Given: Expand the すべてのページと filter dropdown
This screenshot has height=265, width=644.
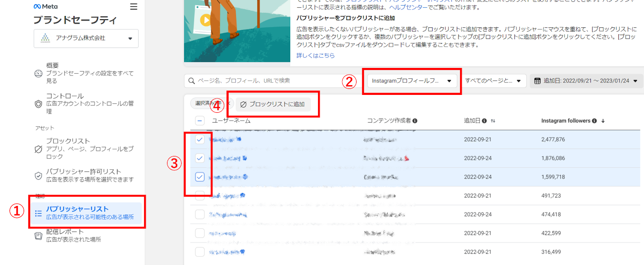Looking at the screenshot, I should 493,81.
